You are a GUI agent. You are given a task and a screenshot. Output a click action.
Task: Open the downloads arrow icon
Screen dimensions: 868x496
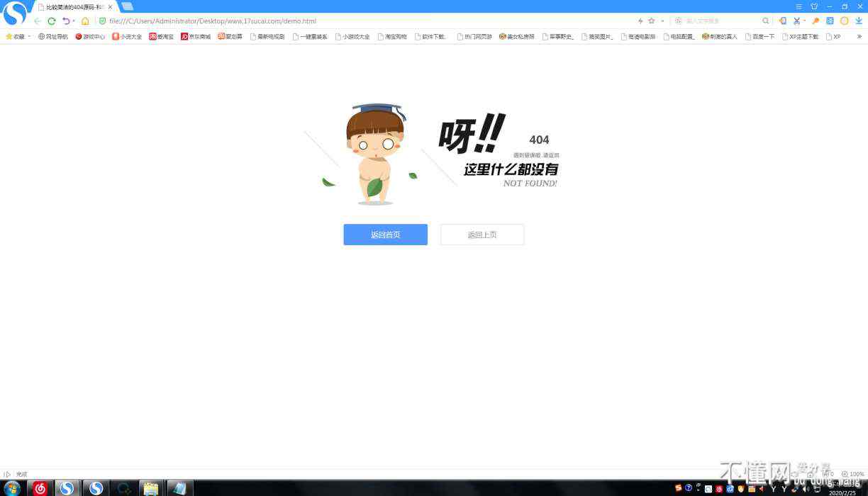pyautogui.click(x=859, y=21)
